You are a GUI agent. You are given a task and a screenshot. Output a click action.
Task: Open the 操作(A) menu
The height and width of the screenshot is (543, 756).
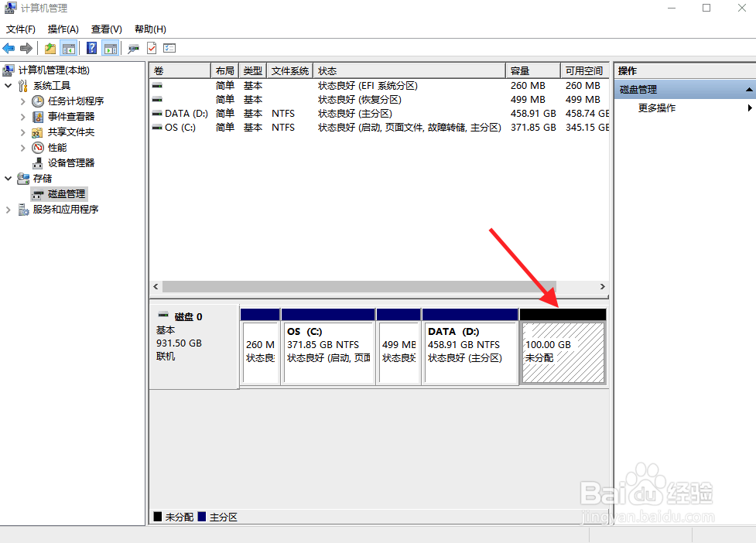click(63, 29)
